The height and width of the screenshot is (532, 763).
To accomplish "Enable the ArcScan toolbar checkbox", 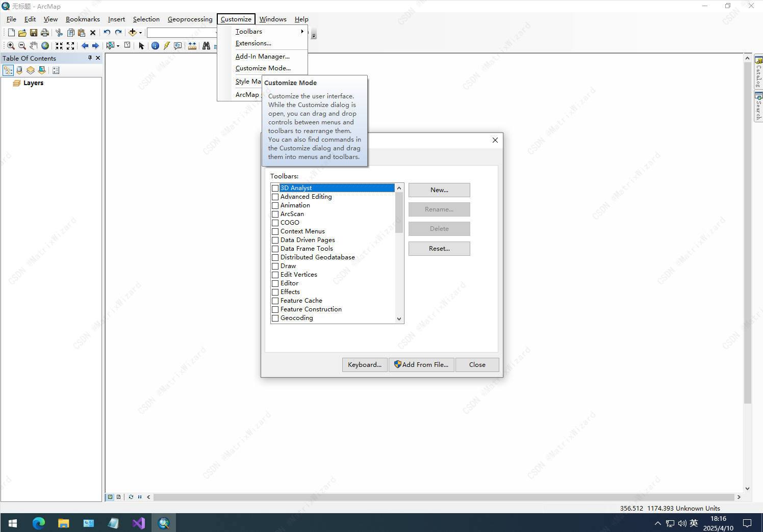I will (275, 214).
